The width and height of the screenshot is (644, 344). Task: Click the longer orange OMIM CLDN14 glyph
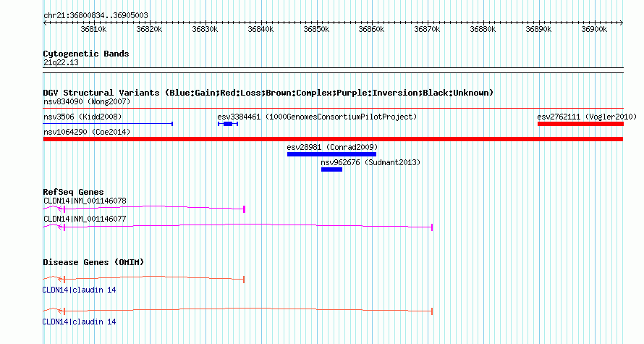click(238, 311)
